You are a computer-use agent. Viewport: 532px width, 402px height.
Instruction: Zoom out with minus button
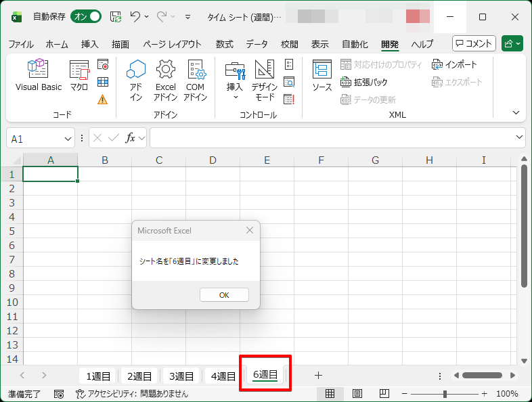[x=405, y=394]
